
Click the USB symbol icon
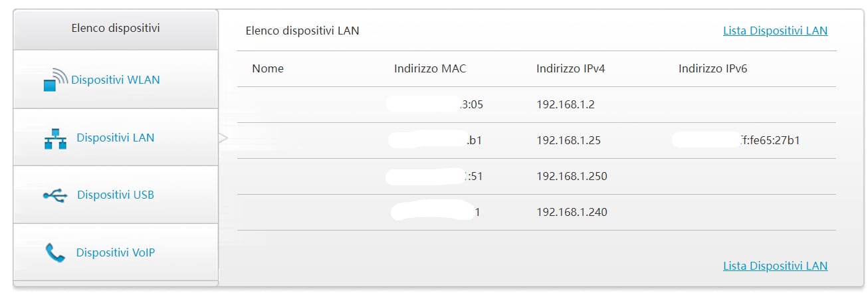55,195
